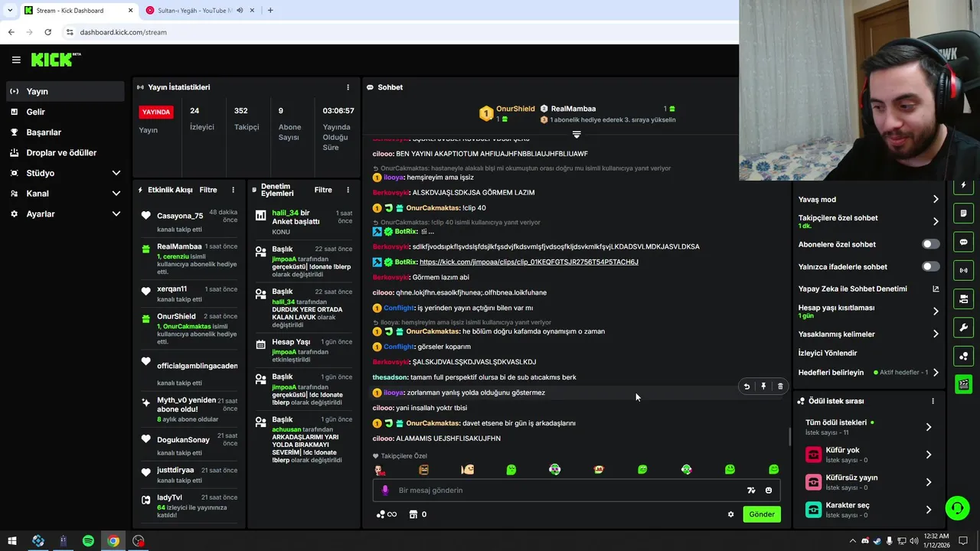Pin the hovered ilooya chat message
Image resolution: width=980 pixels, height=551 pixels.
[763, 386]
